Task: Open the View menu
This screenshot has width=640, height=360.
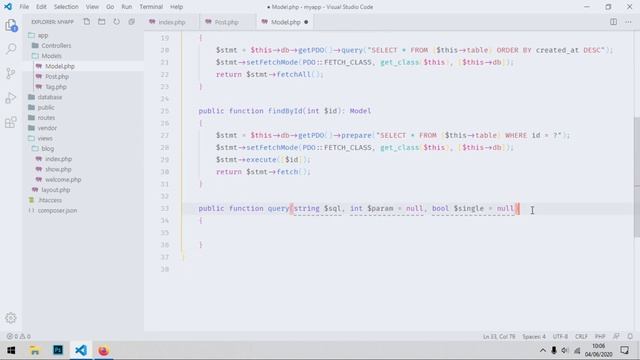Action: pyautogui.click(x=92, y=7)
